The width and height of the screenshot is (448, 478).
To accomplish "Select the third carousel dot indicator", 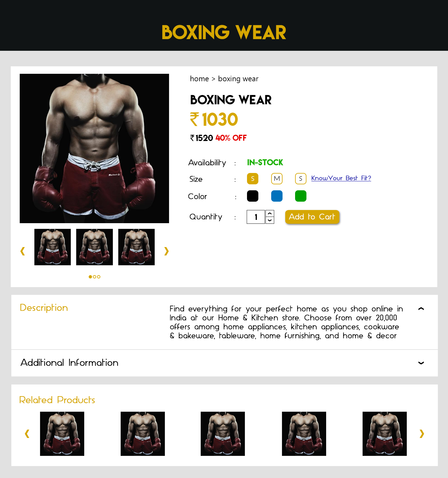I will 99,277.
